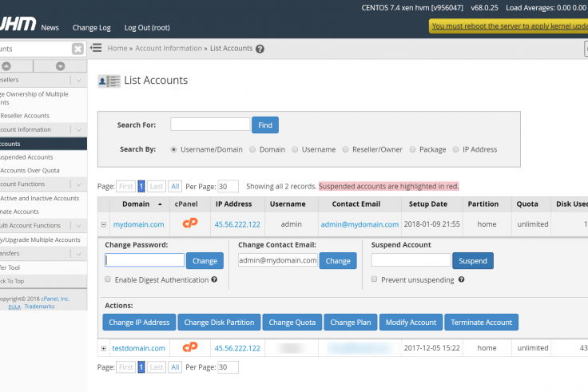Show help for Enable Digest Authentication
This screenshot has width=588, height=392.
[x=214, y=279]
